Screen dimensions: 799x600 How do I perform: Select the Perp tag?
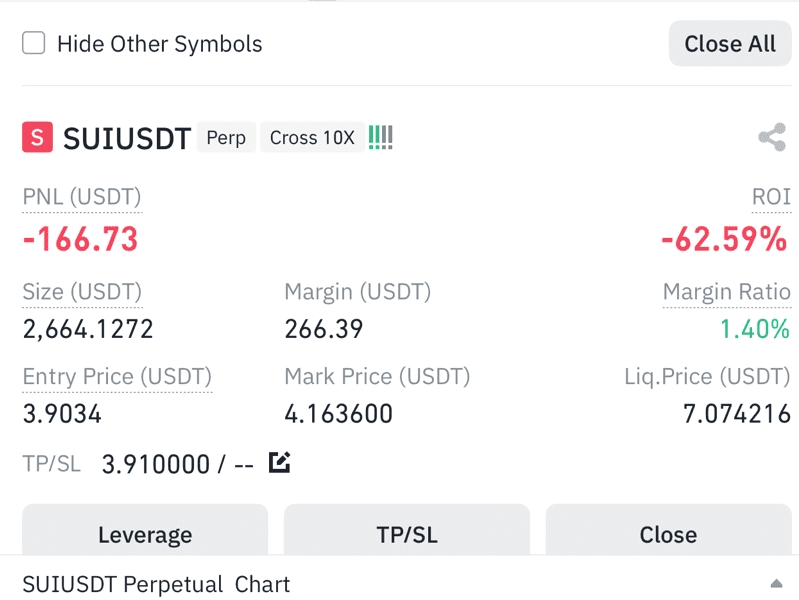coord(226,138)
